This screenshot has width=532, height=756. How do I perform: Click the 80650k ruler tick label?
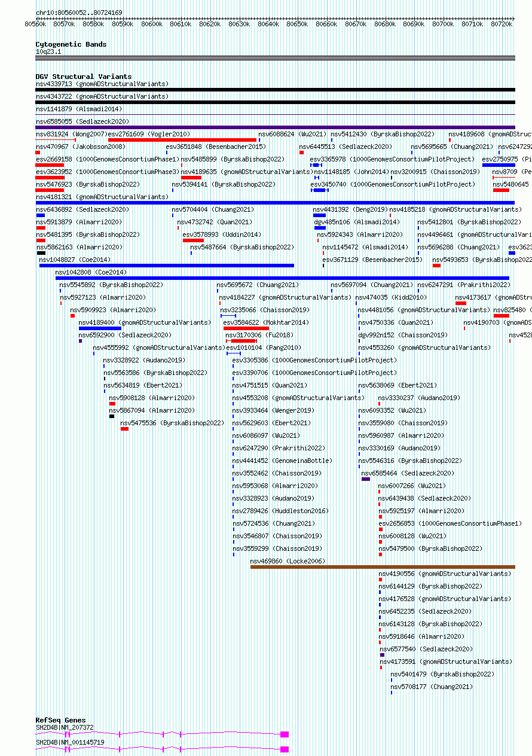pyautogui.click(x=297, y=24)
